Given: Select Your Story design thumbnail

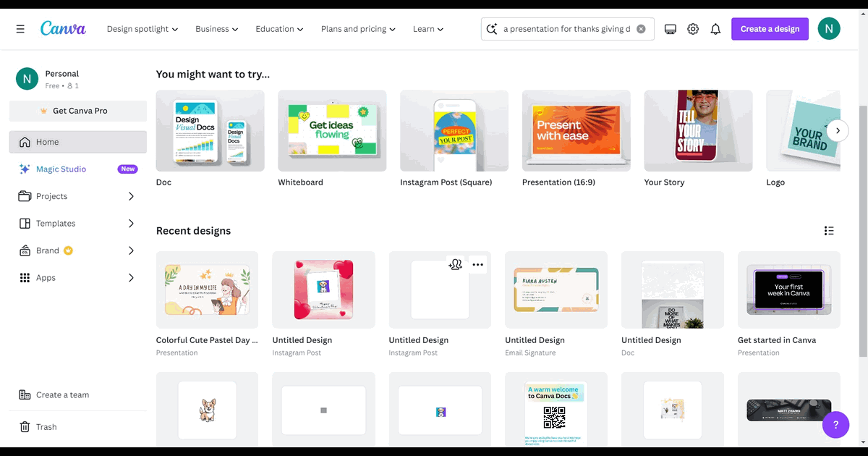Looking at the screenshot, I should [699, 130].
